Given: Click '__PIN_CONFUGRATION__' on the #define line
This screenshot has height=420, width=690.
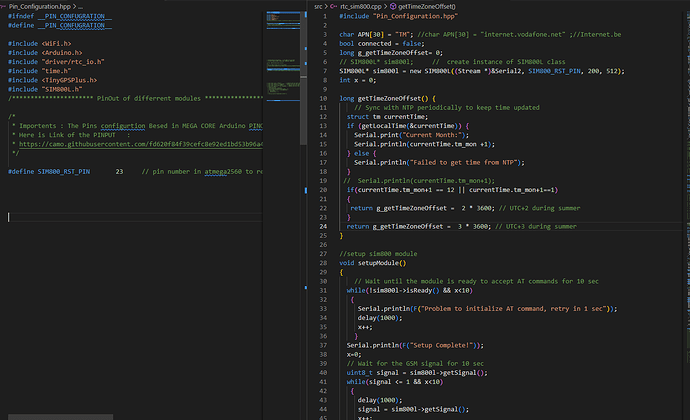Looking at the screenshot, I should 75,26.
